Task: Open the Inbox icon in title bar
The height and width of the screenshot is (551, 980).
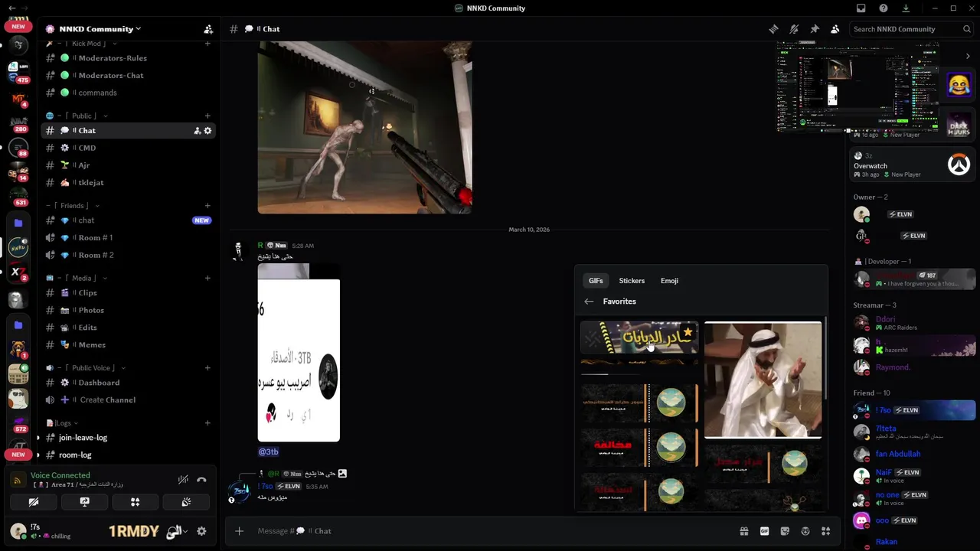Action: click(x=861, y=8)
